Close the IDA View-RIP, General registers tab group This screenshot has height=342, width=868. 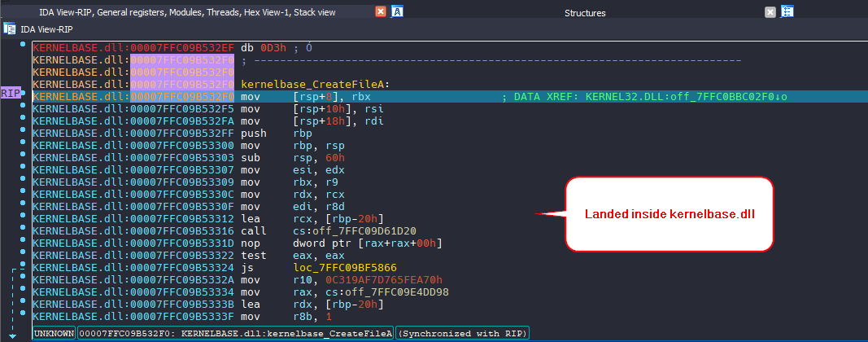pyautogui.click(x=380, y=11)
